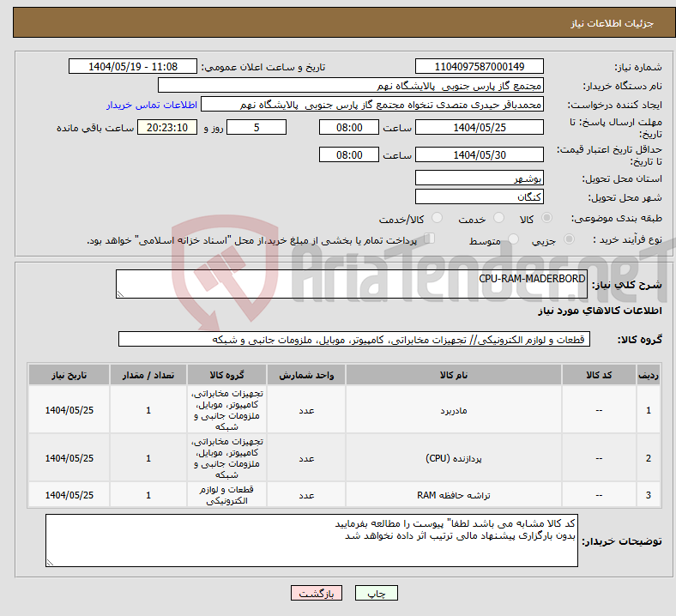676x616 pixels.
Task: Click the پردازنده (CPU) item name cell
Action: (x=454, y=458)
